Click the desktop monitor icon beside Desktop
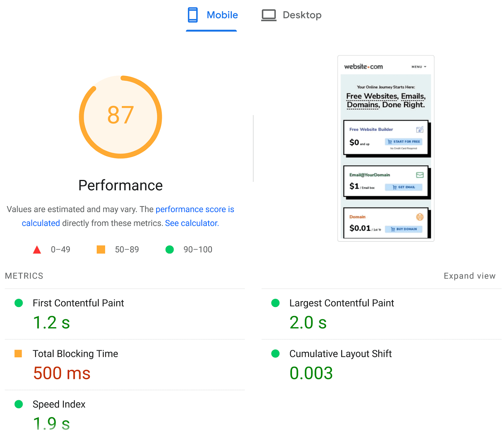 (x=268, y=14)
